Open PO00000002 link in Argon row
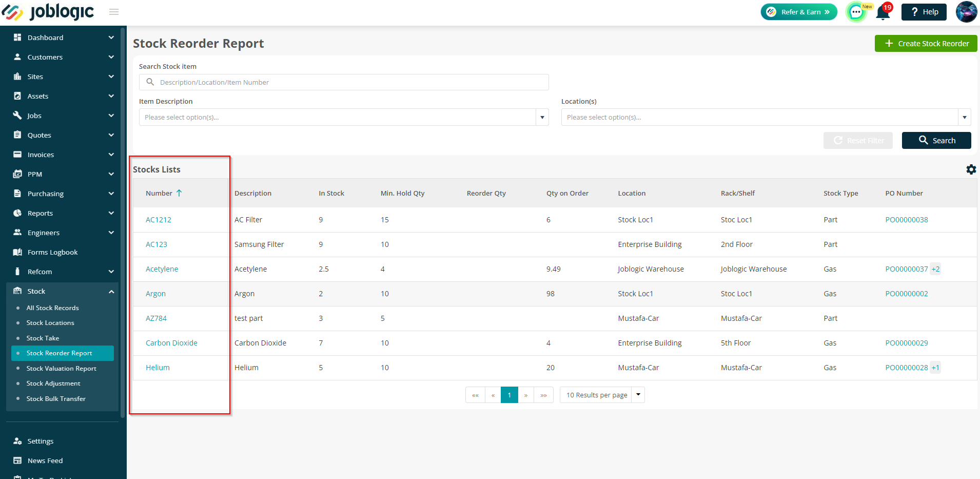This screenshot has width=980, height=479. pos(907,294)
